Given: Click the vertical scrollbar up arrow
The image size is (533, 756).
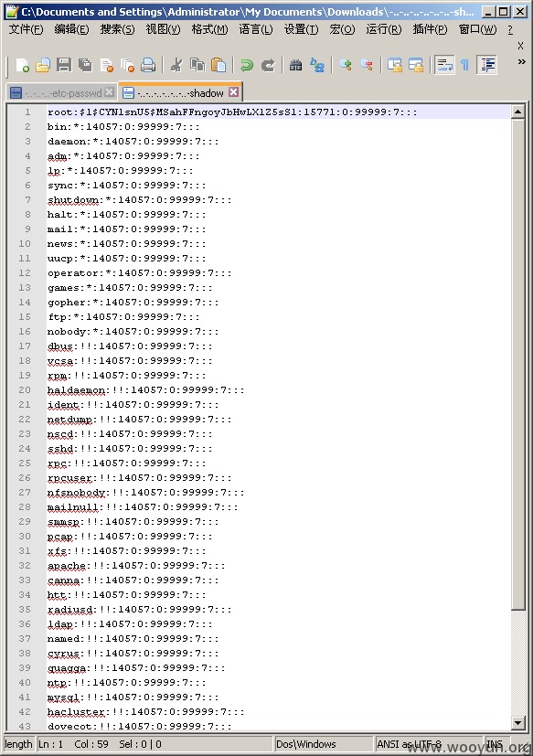Looking at the screenshot, I should tap(518, 112).
